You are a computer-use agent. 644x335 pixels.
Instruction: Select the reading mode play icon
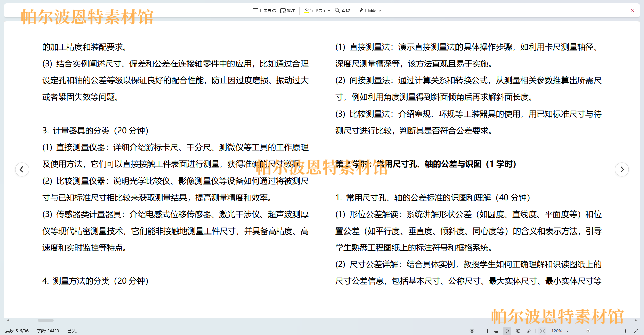(507, 331)
